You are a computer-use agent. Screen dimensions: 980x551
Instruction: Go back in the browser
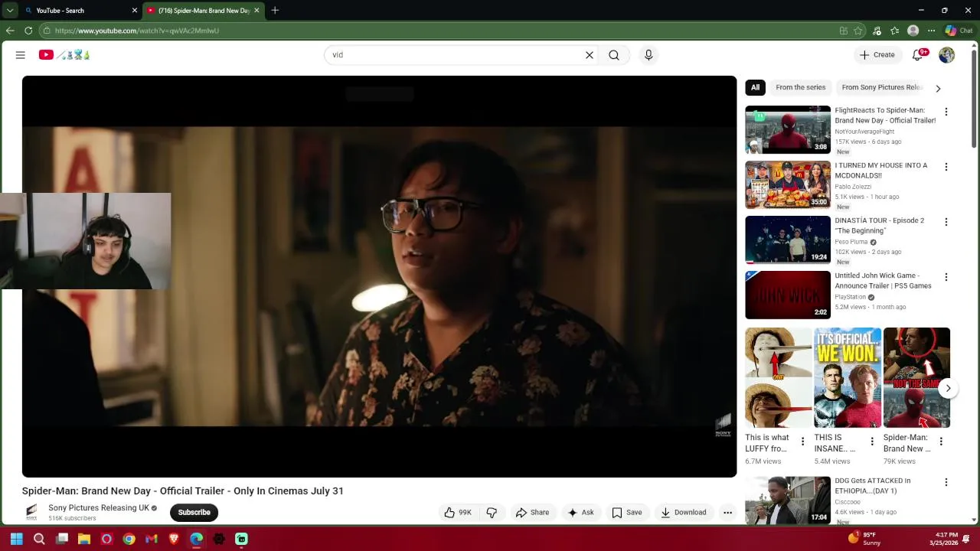(x=10, y=31)
